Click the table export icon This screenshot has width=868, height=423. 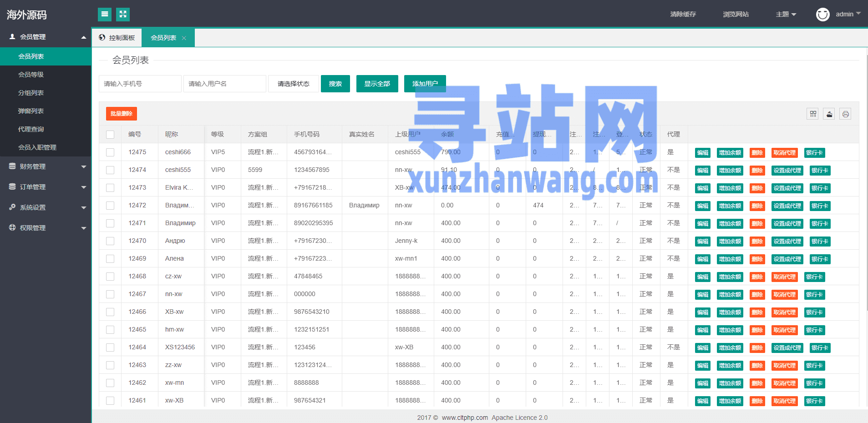coord(829,114)
